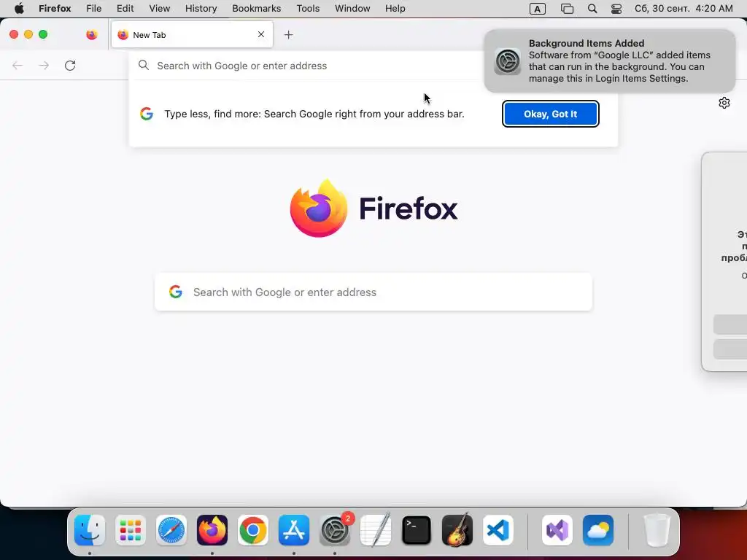The width and height of the screenshot is (747, 560).
Task: Open Control Center in menu bar
Action: click(616, 9)
